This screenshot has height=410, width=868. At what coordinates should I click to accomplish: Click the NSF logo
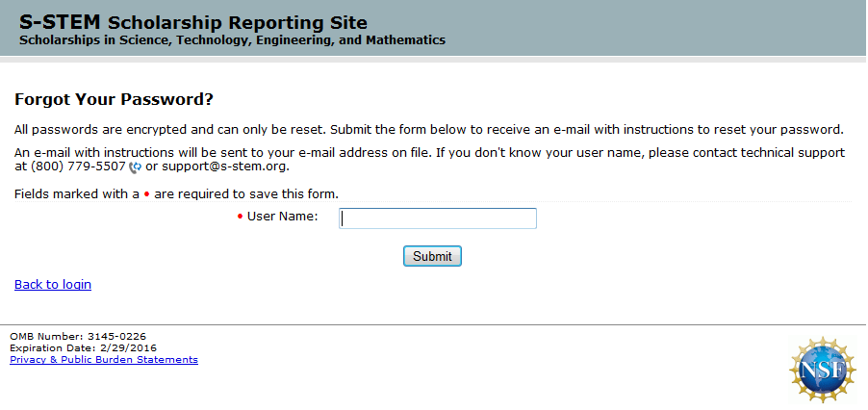[x=822, y=369]
